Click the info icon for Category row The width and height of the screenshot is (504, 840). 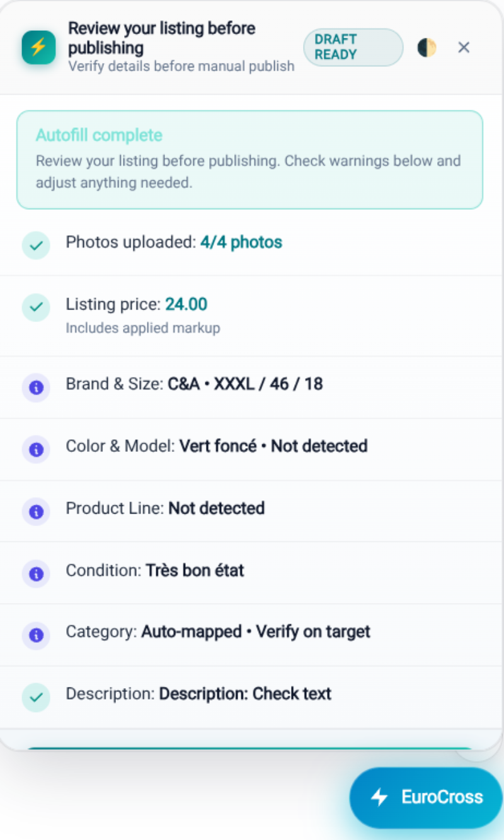click(x=36, y=635)
